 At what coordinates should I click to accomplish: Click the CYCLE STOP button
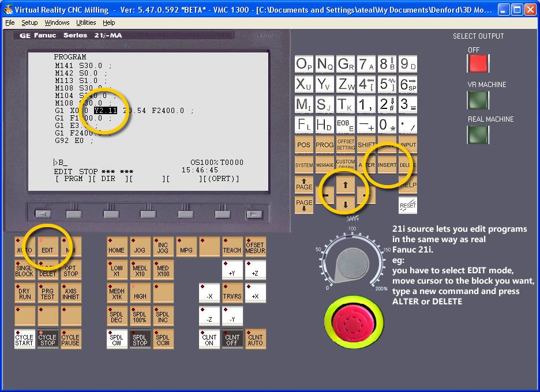(x=47, y=339)
